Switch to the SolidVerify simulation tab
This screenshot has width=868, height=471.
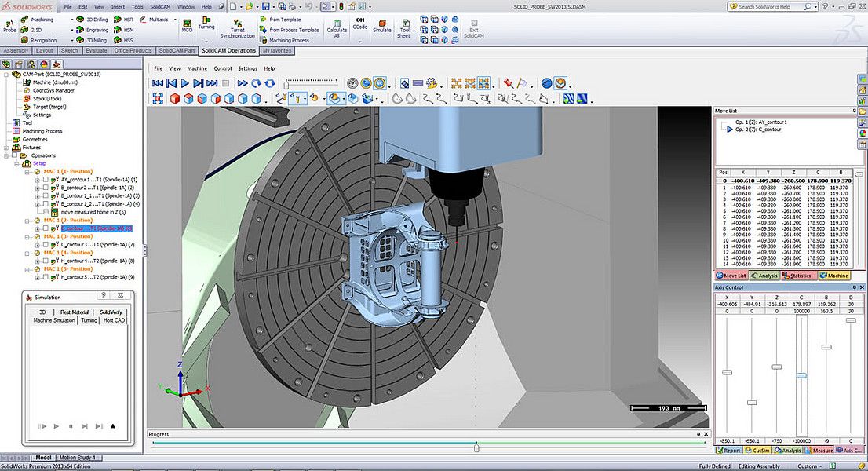coord(111,312)
